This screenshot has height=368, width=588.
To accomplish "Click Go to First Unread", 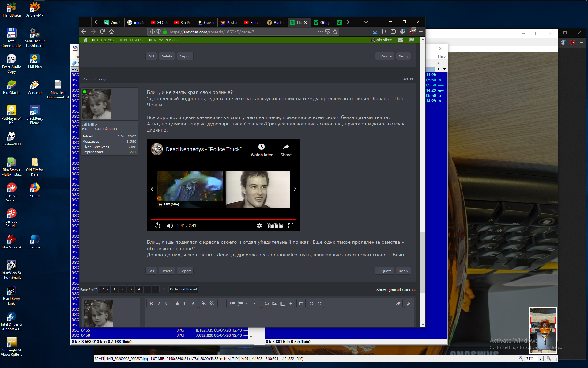I will tap(183, 289).
